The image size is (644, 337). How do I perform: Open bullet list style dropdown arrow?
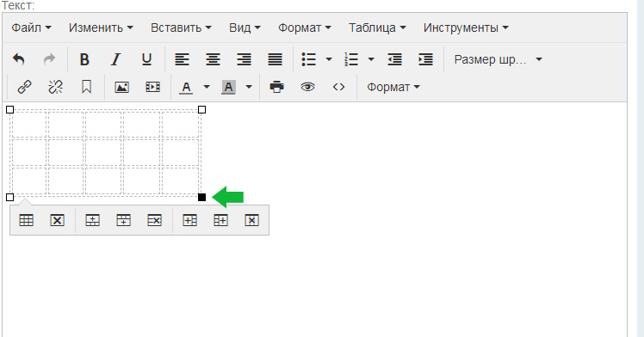point(329,59)
